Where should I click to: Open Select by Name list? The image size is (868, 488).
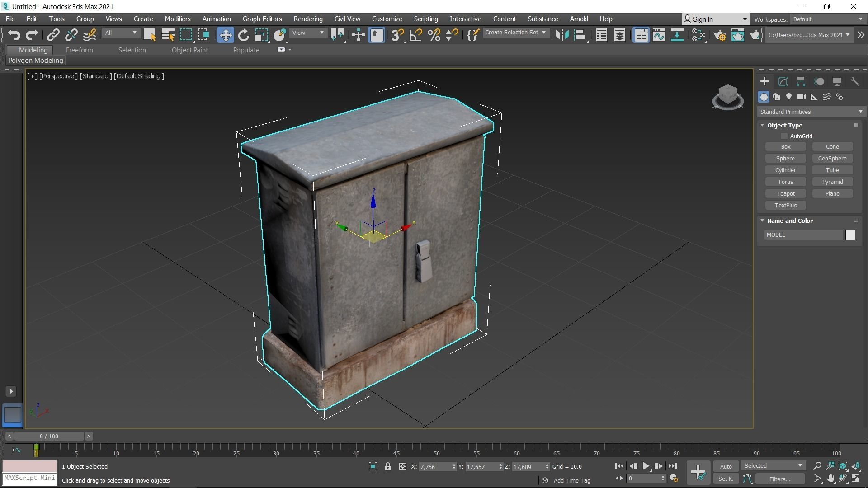[168, 35]
